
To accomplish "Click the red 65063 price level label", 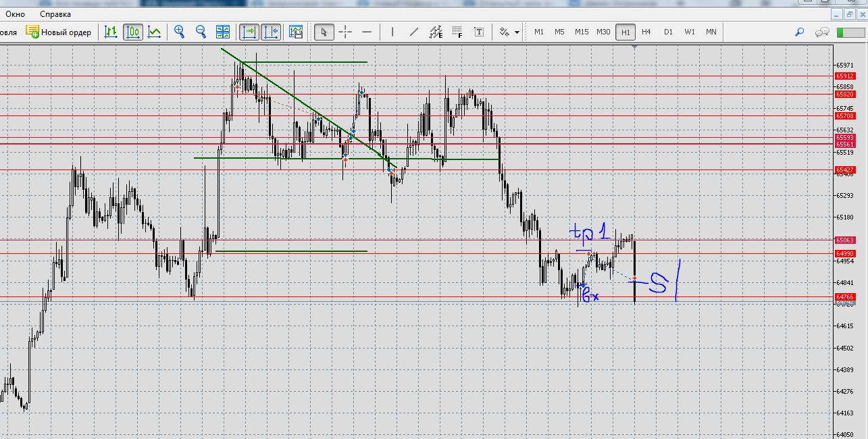I will (846, 240).
